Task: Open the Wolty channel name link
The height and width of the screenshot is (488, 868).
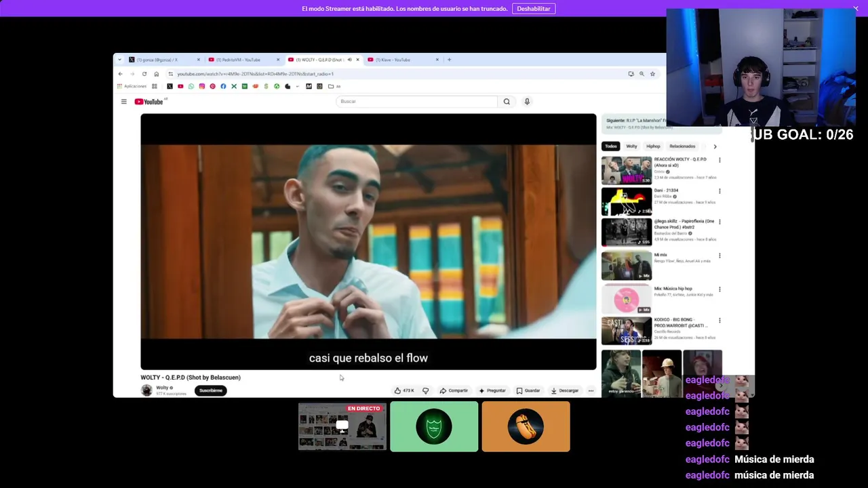Action: coord(163,388)
